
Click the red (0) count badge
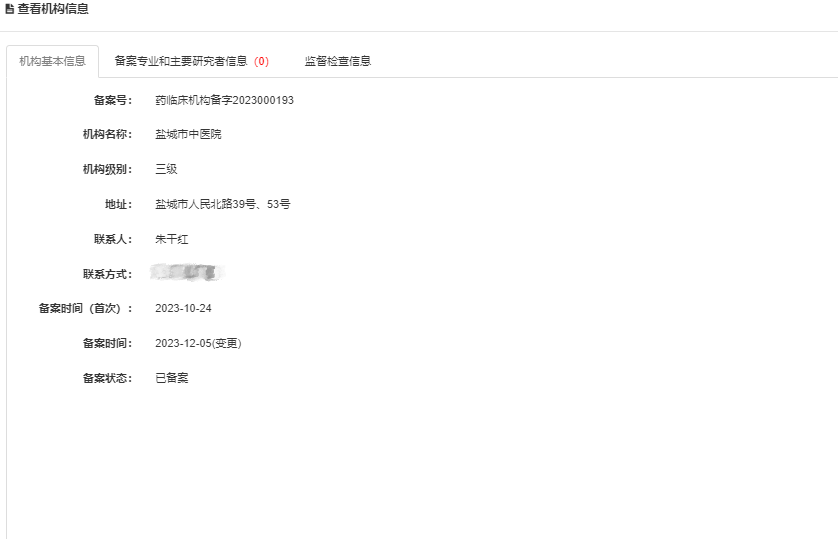click(261, 61)
